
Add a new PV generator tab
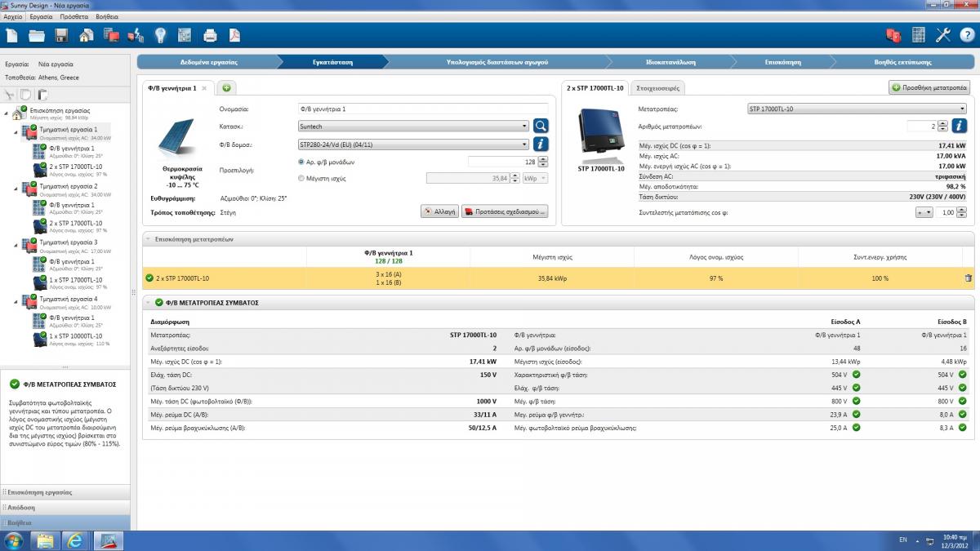tap(226, 87)
